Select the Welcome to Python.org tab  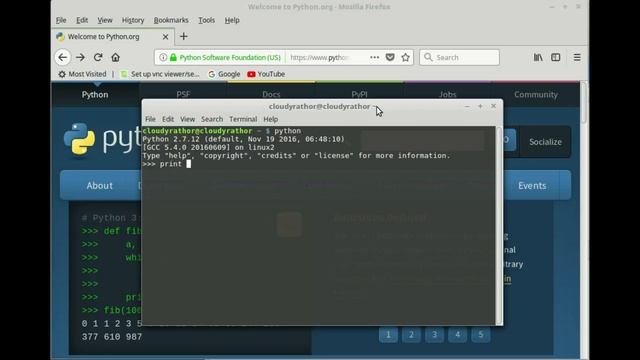point(114,37)
